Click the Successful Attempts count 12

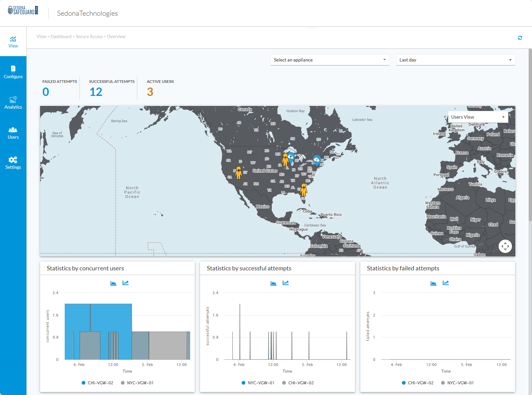[96, 92]
